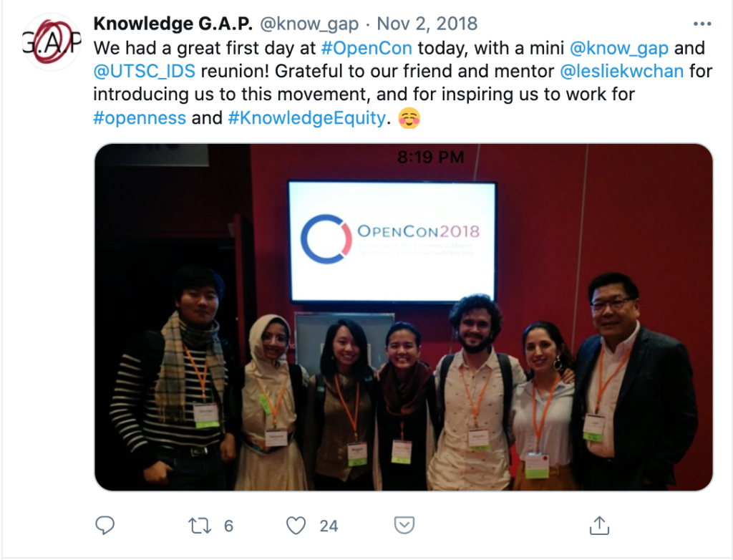
Task: Open the Knowledge G.A.P. profile avatar
Action: (x=52, y=42)
